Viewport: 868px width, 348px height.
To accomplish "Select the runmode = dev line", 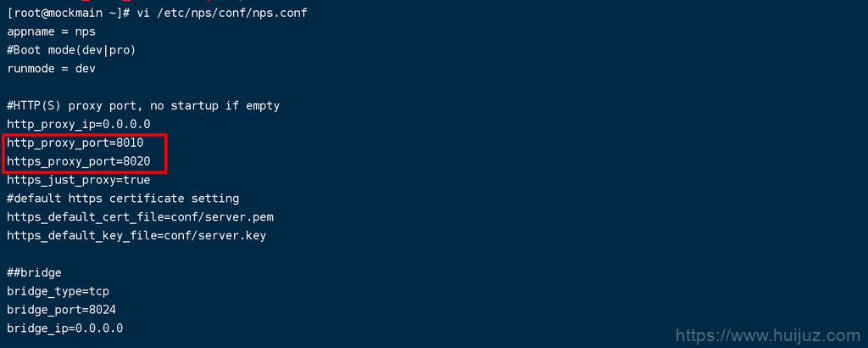I will tap(52, 69).
